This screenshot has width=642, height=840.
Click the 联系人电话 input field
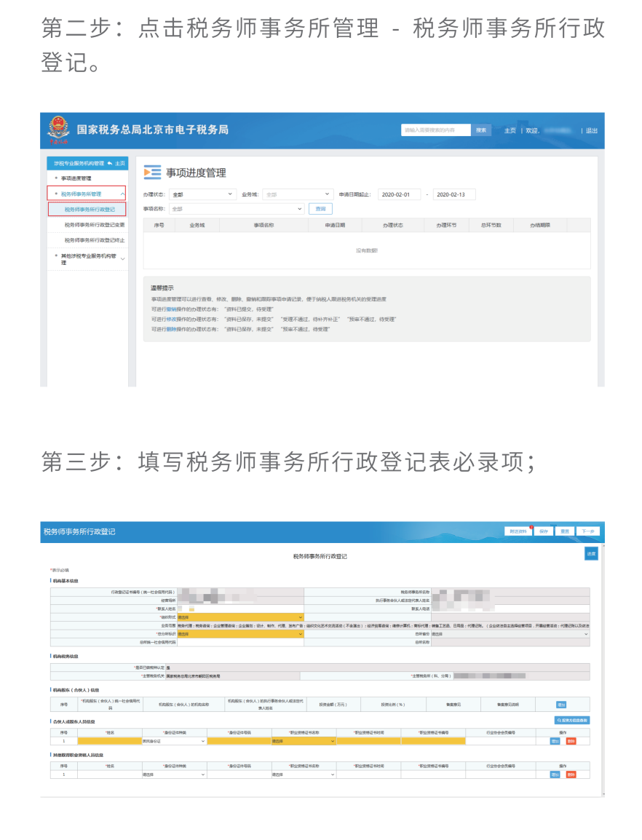[x=510, y=609]
